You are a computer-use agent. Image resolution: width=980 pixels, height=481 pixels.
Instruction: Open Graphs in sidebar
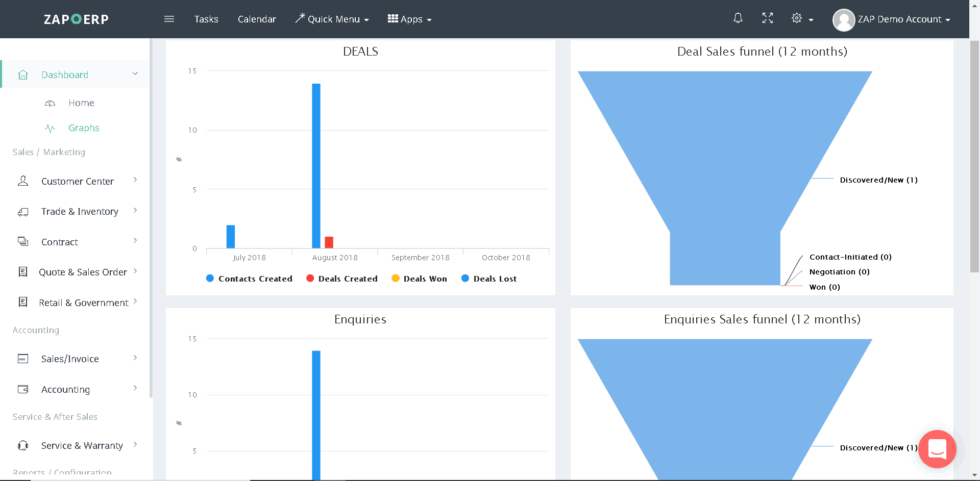(84, 128)
